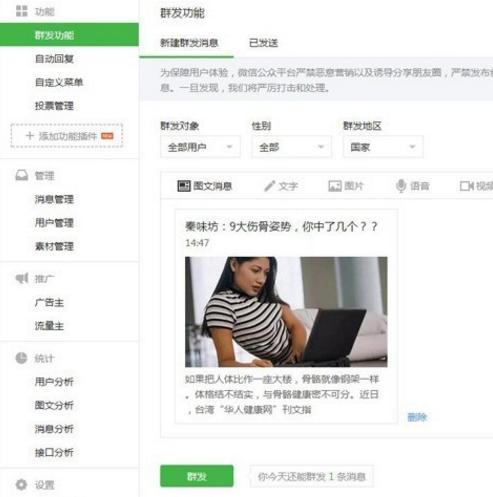Open 素材管理 in the sidebar

(x=54, y=246)
